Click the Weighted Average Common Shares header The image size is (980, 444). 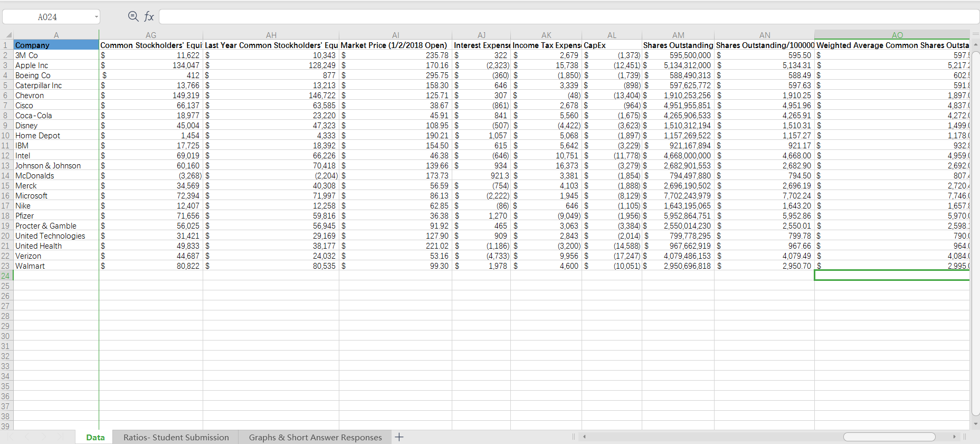click(892, 45)
